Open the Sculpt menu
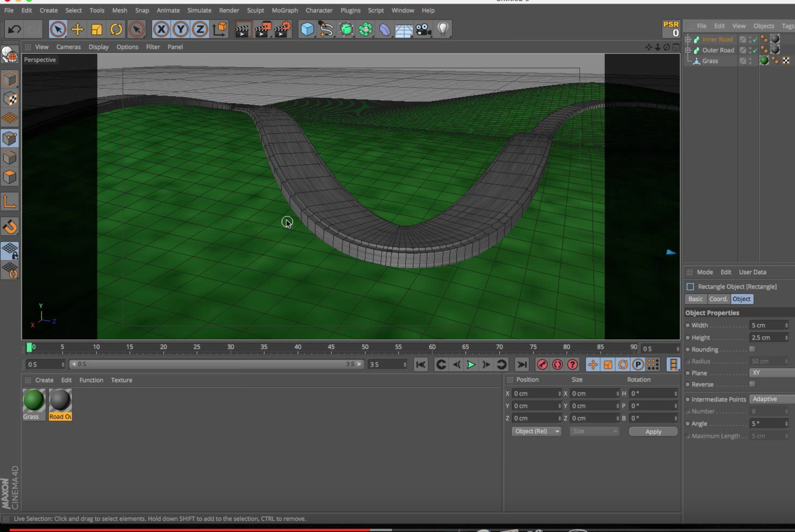Viewport: 795px width, 532px height. (x=255, y=10)
